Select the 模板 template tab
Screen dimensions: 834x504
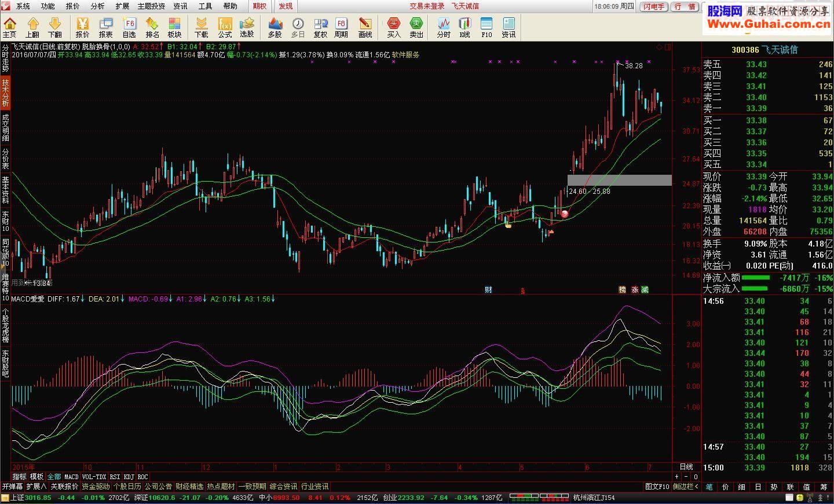point(37,477)
